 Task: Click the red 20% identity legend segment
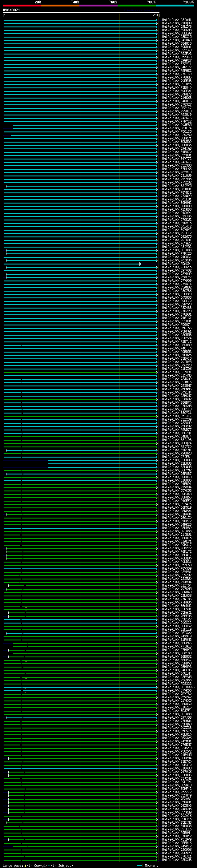click(x=22, y=6)
